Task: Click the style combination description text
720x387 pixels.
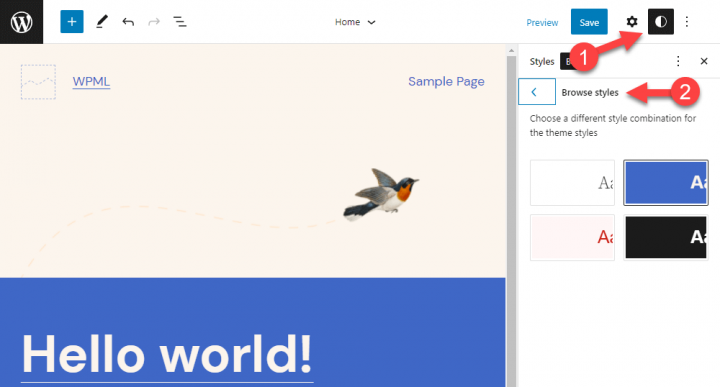Action: pyautogui.click(x=613, y=125)
